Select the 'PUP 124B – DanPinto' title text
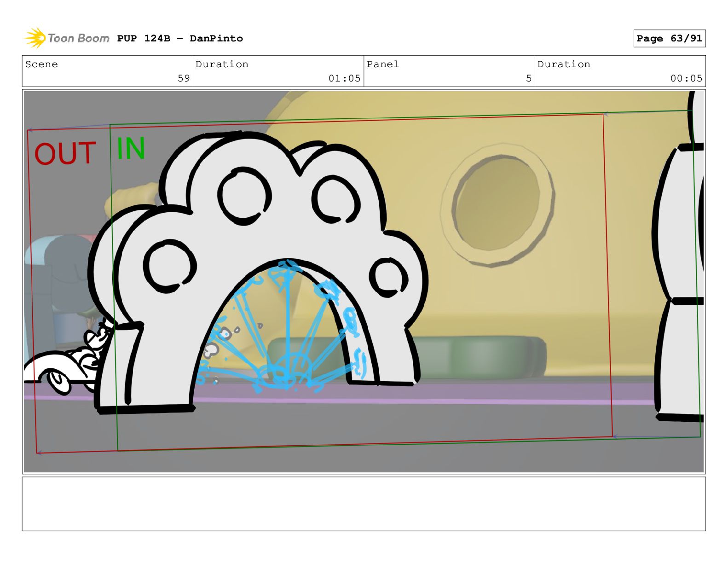This screenshot has width=728, height=564. (180, 38)
